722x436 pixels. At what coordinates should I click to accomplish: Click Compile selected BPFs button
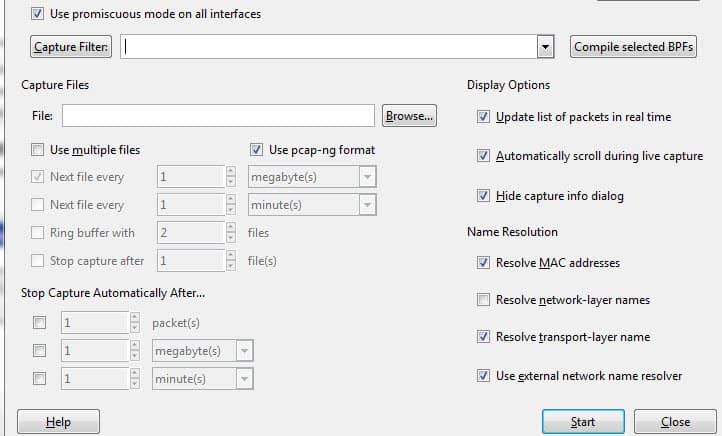coord(633,47)
